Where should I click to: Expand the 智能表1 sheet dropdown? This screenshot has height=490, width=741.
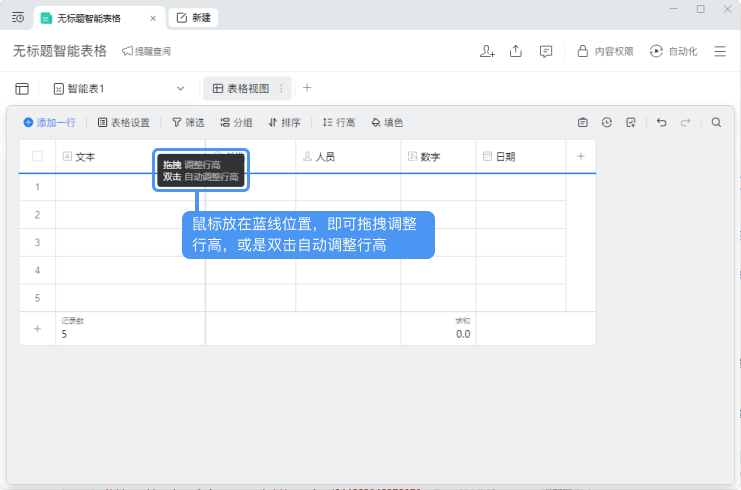click(180, 88)
